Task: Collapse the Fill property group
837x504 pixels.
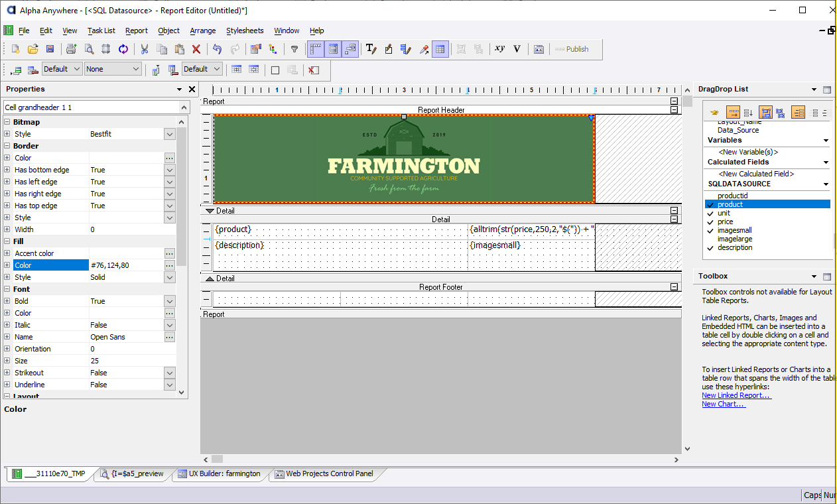Action: 7,241
